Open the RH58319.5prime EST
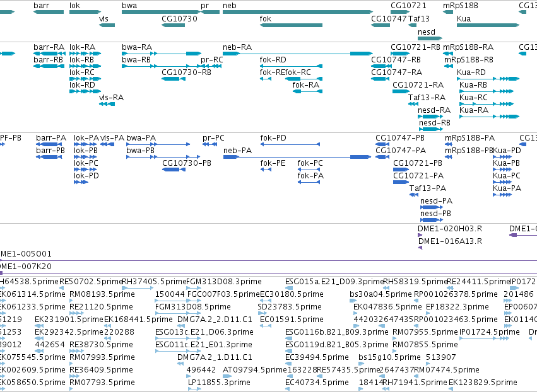Image resolution: width=537 pixels, height=392 pixels. [x=386, y=288]
